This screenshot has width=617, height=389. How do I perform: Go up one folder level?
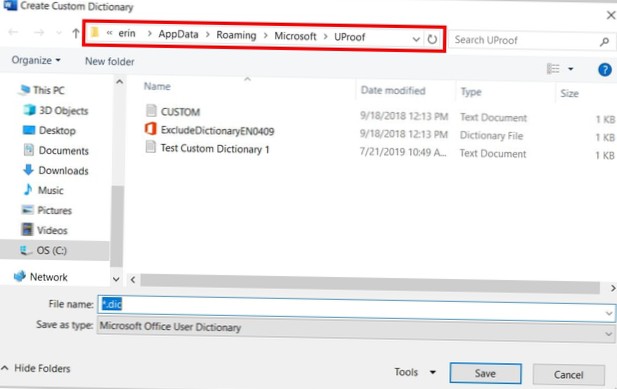point(76,33)
